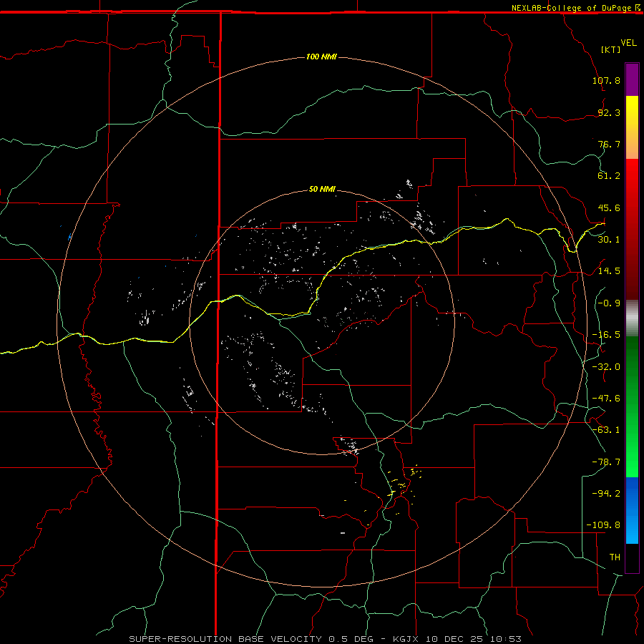
Task: Click the -16.5 legend value
Action: click(606, 335)
